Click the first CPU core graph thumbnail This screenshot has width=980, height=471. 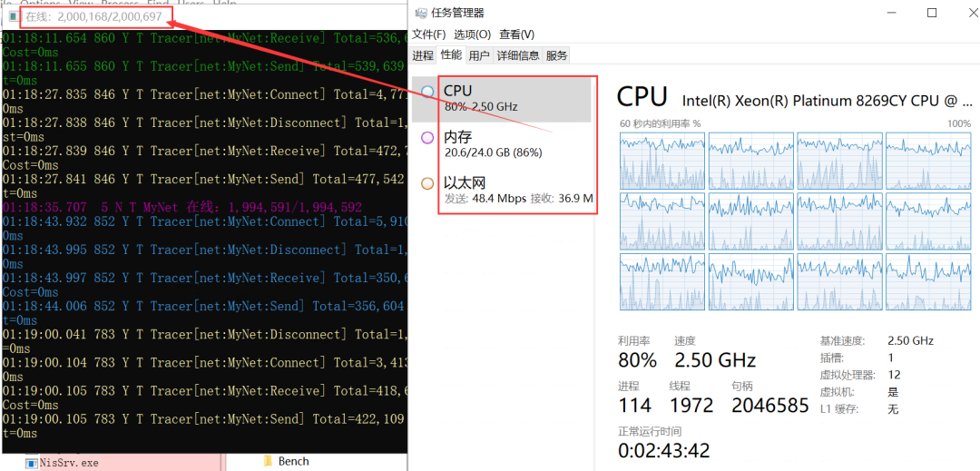coord(661,160)
